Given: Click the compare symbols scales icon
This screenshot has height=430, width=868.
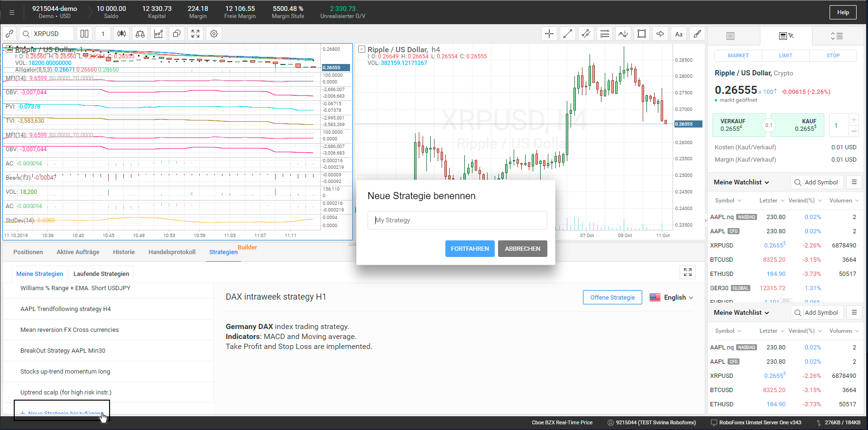Looking at the screenshot, I should tap(140, 34).
